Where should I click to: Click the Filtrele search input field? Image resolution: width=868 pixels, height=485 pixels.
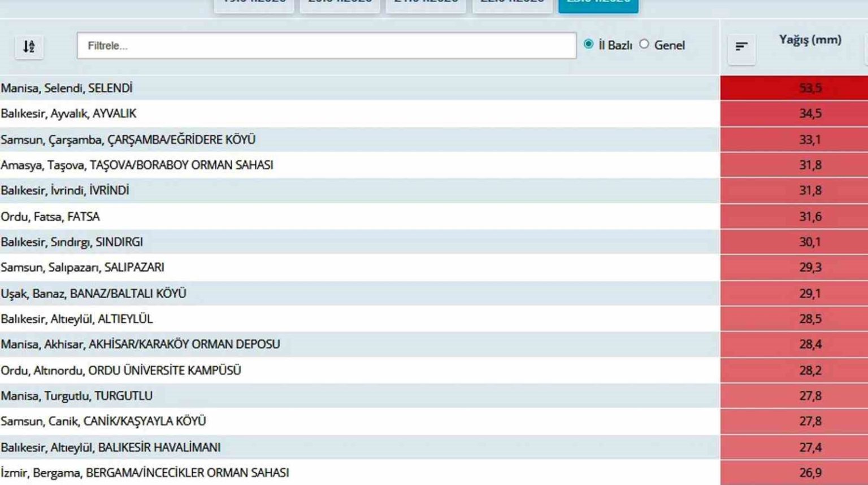[x=326, y=46]
